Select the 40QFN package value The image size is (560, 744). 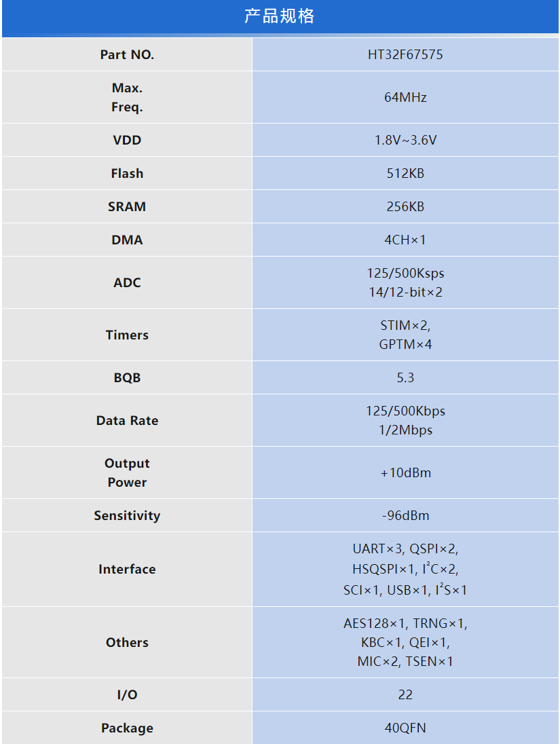point(405,728)
